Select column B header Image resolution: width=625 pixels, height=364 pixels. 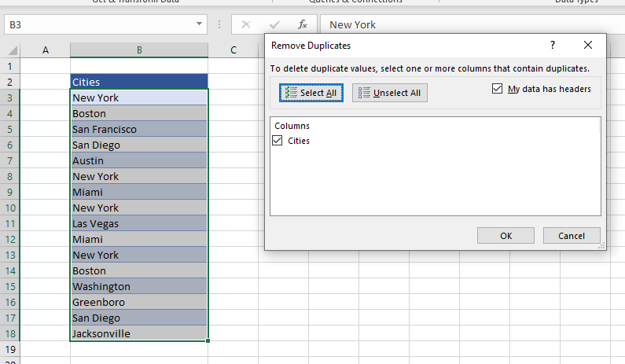click(x=139, y=50)
